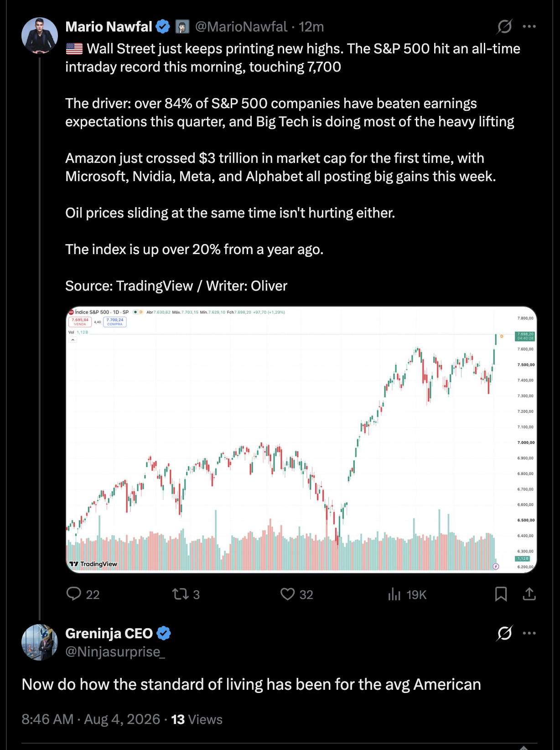
Task: Repost the tweet with 3 reposts
Action: tap(180, 594)
